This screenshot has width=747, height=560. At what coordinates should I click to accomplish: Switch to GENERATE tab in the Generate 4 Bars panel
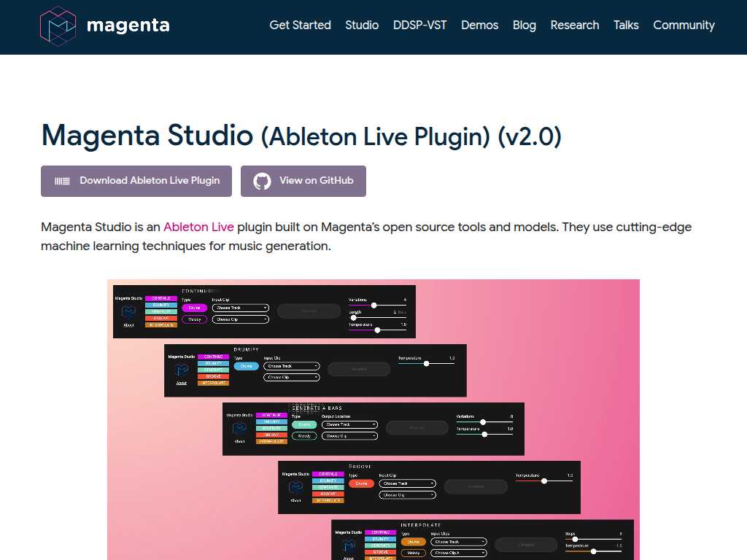tap(271, 429)
